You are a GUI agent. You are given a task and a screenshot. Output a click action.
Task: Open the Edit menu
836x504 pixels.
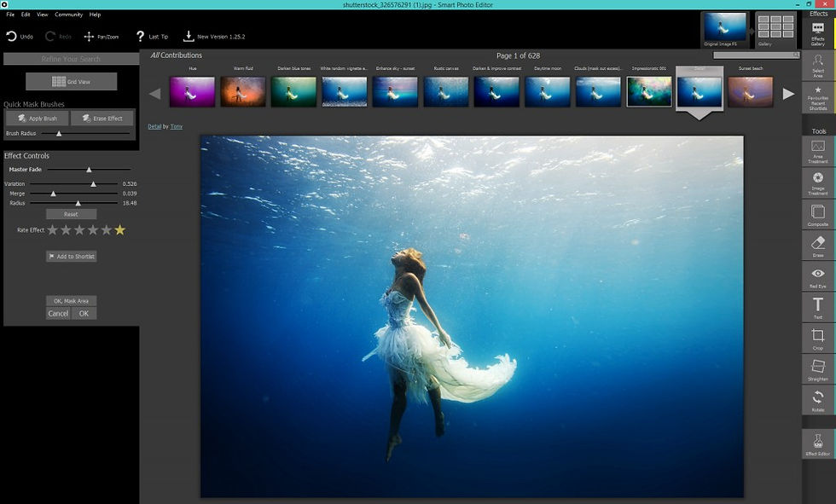[x=26, y=14]
